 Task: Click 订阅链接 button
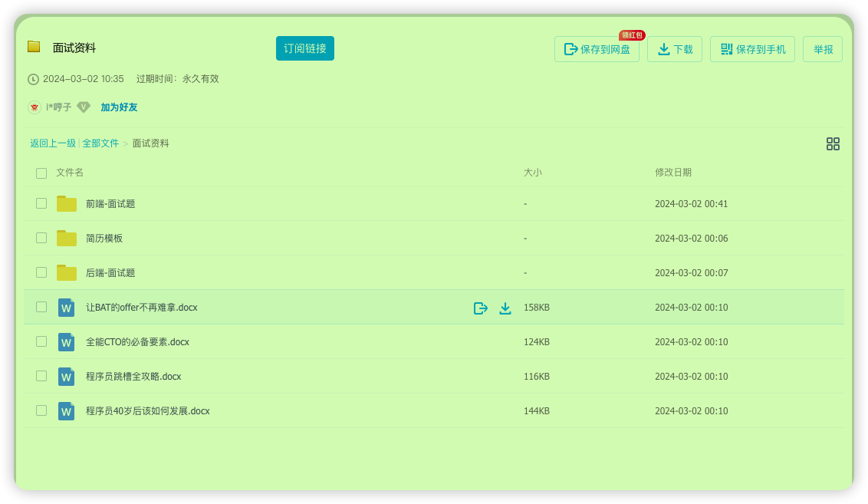(x=305, y=48)
